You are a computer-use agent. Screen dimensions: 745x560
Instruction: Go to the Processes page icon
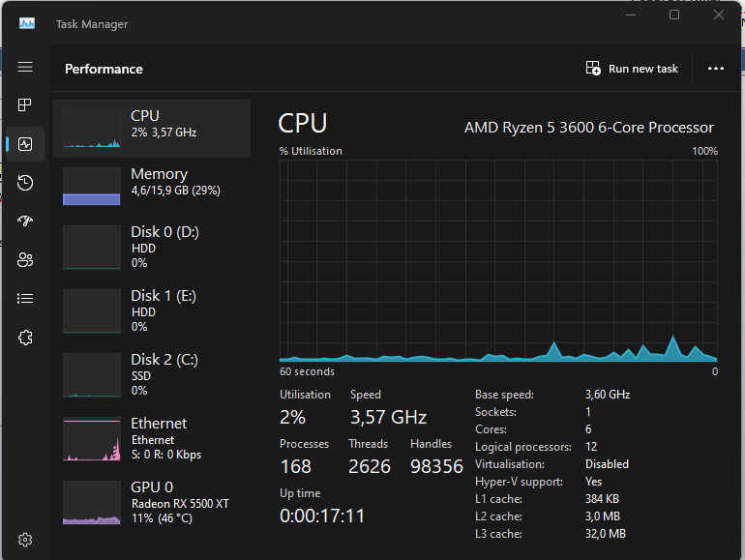(x=25, y=105)
